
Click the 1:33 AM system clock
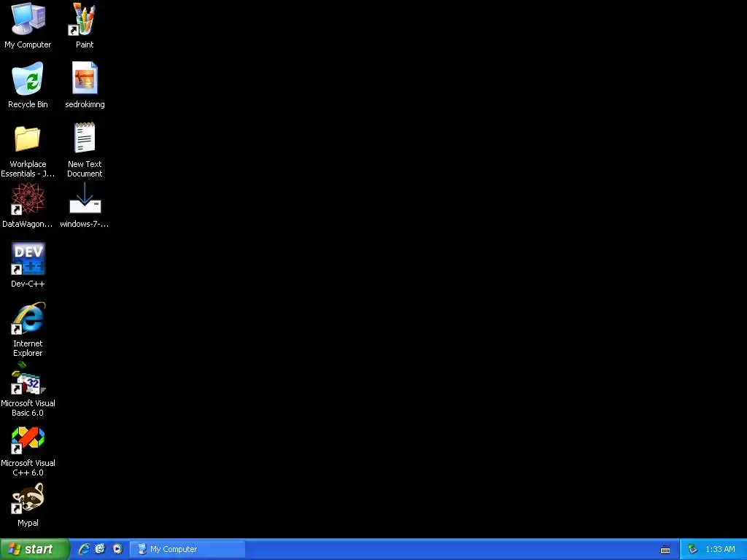(x=720, y=549)
